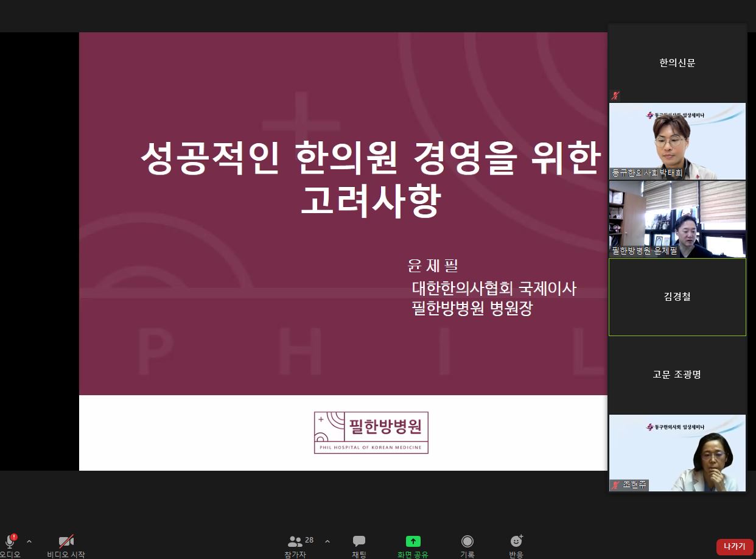Click the muted mic indicator on 한의신문's tile
The height and width of the screenshot is (559, 756).
coord(615,96)
